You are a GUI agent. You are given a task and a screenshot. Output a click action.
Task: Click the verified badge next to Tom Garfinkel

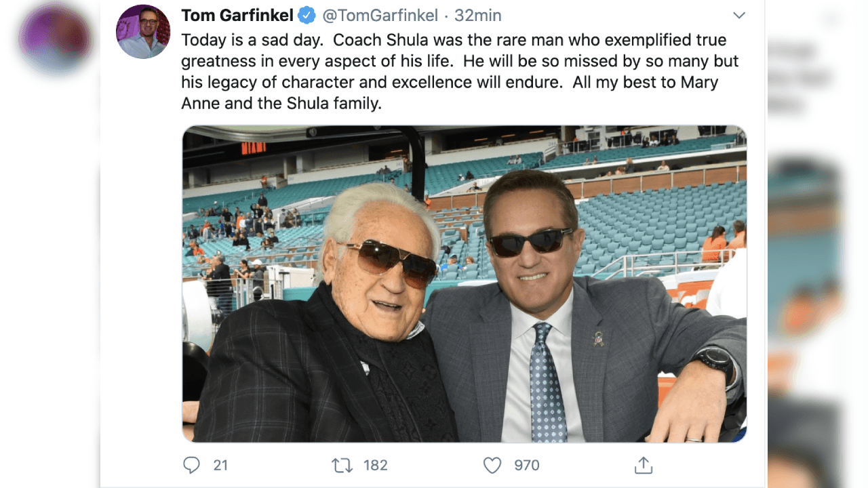tap(305, 15)
